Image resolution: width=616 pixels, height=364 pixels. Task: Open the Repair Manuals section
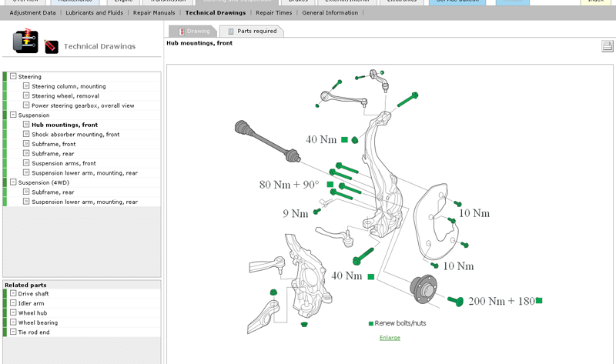(x=154, y=12)
